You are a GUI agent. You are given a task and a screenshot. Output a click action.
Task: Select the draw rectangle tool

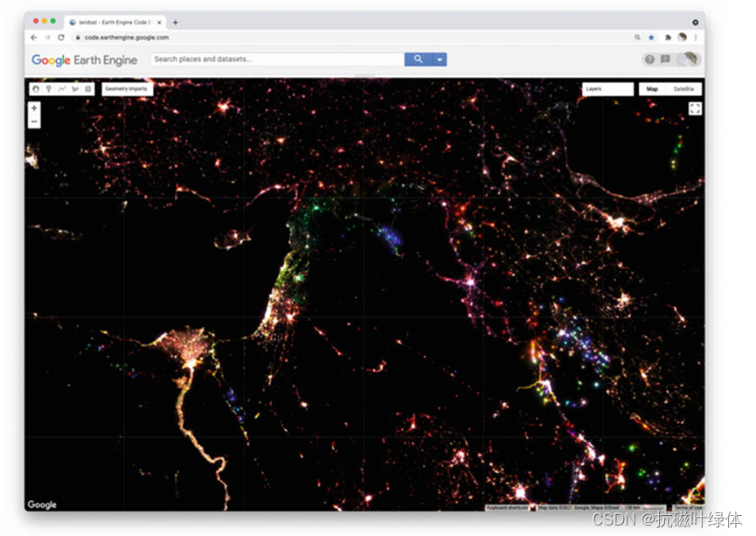87,89
